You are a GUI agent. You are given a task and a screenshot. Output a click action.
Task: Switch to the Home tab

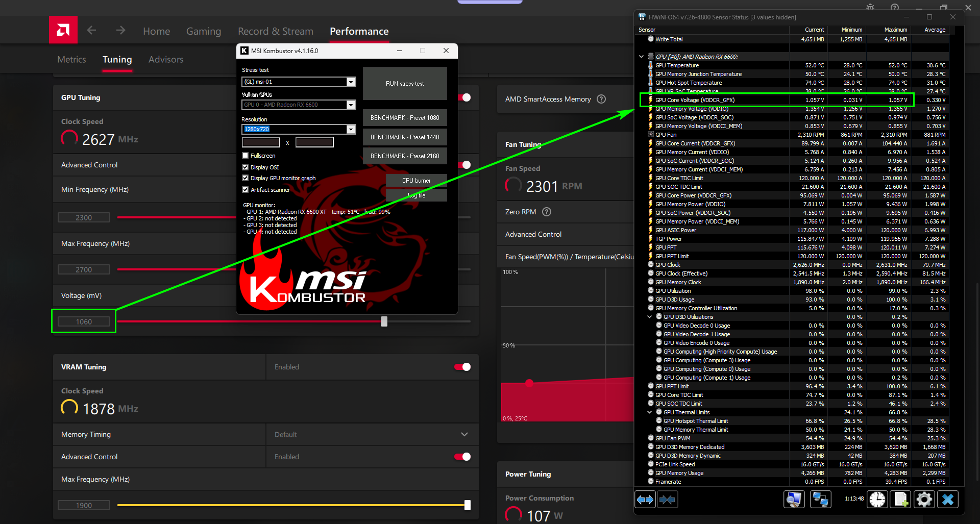pos(157,31)
